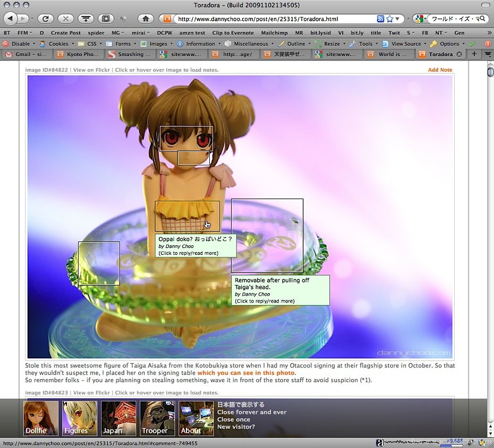Image resolution: width=494 pixels, height=448 pixels.
Task: Click the Add Note link
Action: (440, 70)
